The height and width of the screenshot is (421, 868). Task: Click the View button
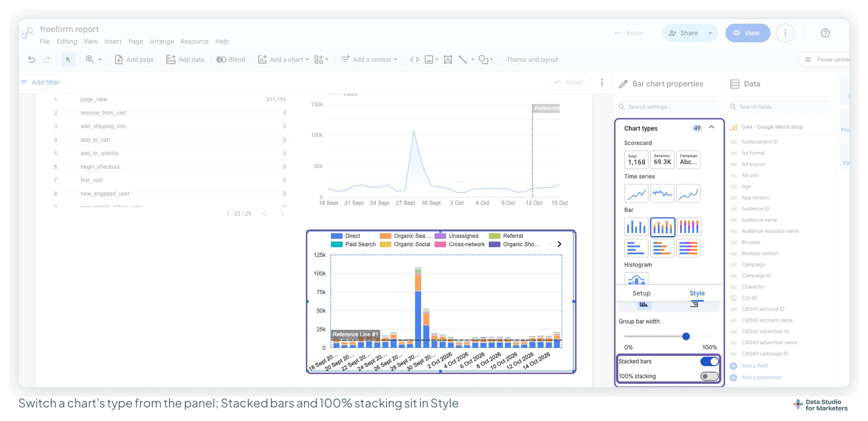click(747, 33)
